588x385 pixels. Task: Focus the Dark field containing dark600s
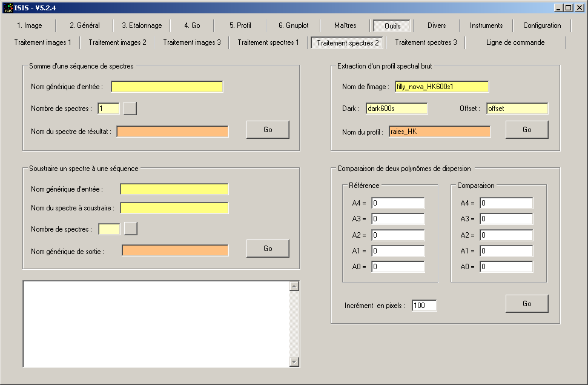coord(397,109)
